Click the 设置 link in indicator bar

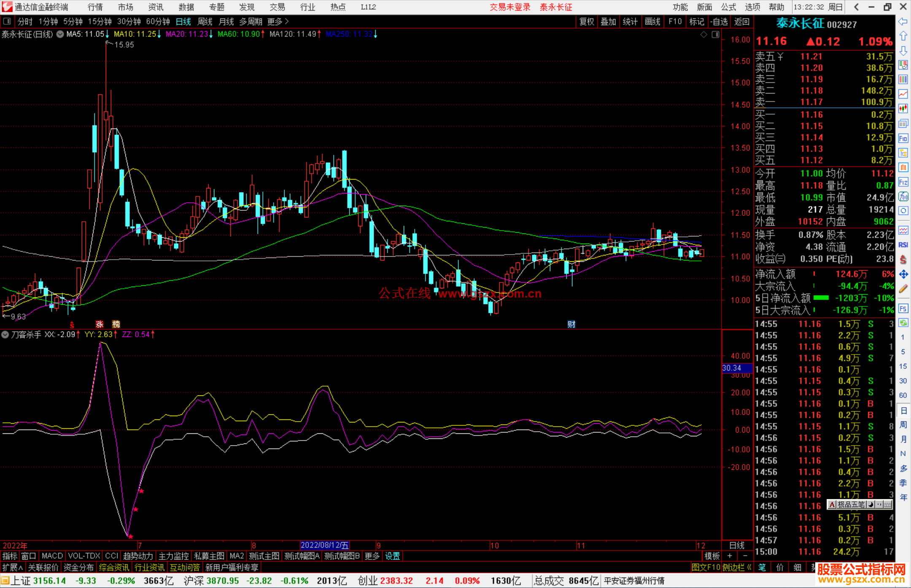pyautogui.click(x=392, y=556)
